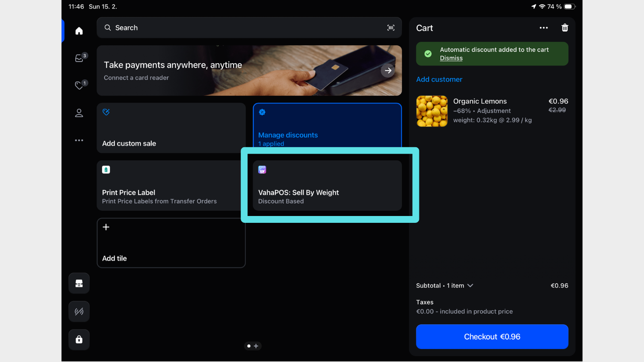Open the Customers person icon in sidebar
644x362 pixels.
[x=79, y=113]
